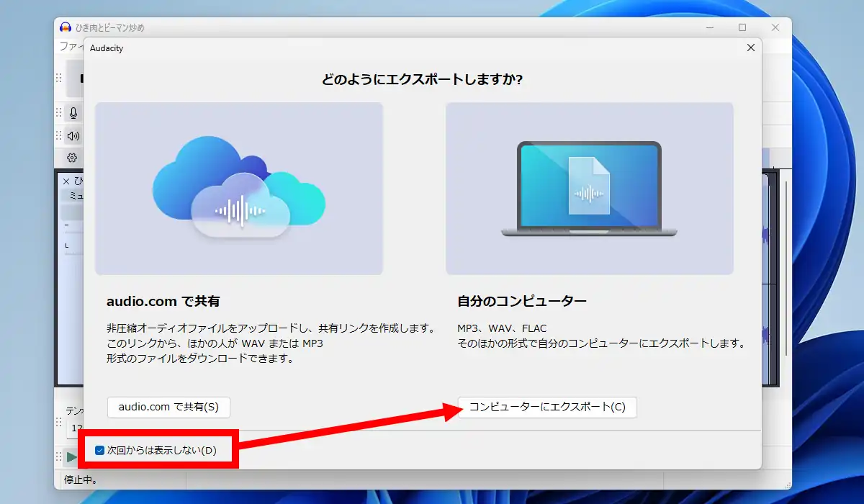Screen dimensions: 864x504
Task: Click the 停止中。 status bar text
Action: (x=81, y=480)
